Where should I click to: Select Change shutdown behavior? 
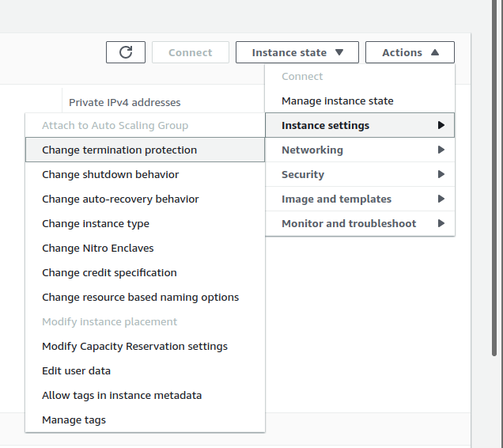point(111,174)
